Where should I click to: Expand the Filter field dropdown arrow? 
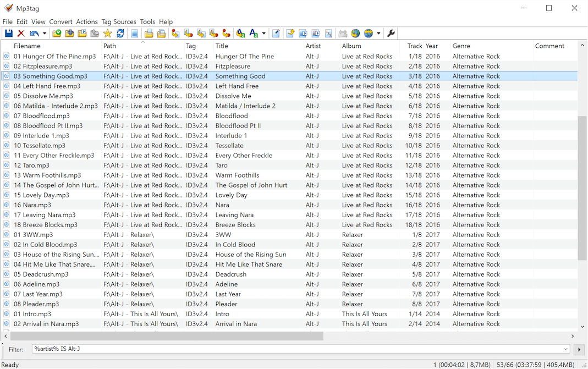point(566,349)
